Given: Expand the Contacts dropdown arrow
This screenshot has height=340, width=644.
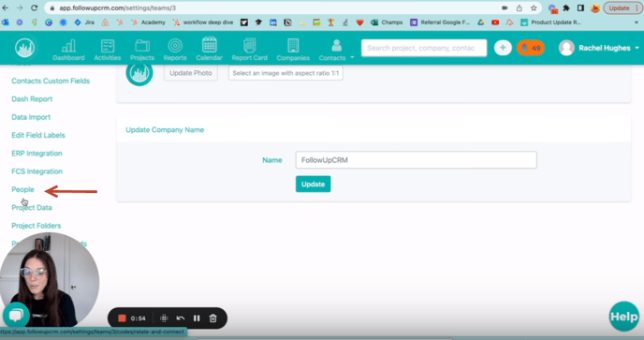Looking at the screenshot, I should tap(352, 57).
